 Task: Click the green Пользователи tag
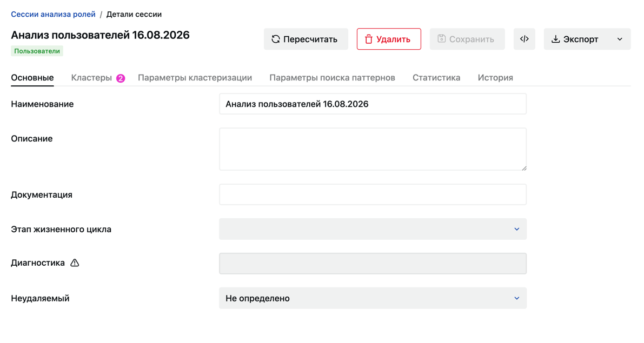(37, 51)
